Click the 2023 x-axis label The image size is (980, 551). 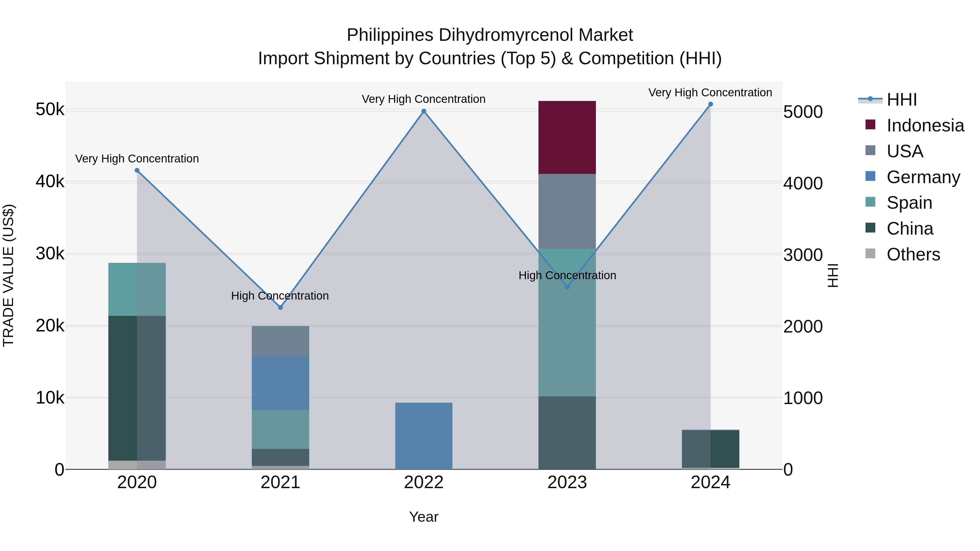coord(567,482)
